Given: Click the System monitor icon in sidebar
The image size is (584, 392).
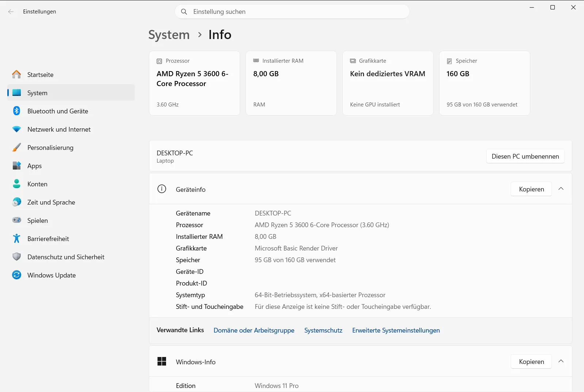Looking at the screenshot, I should 16,93.
